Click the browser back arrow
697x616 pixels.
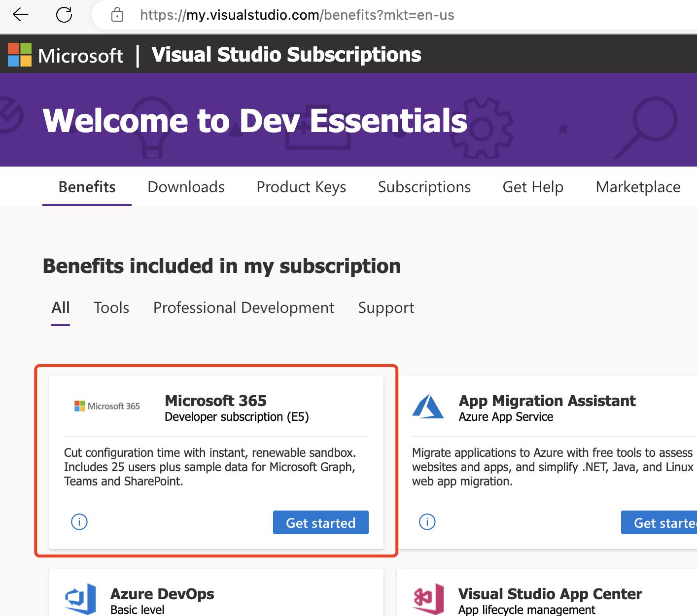click(x=20, y=15)
